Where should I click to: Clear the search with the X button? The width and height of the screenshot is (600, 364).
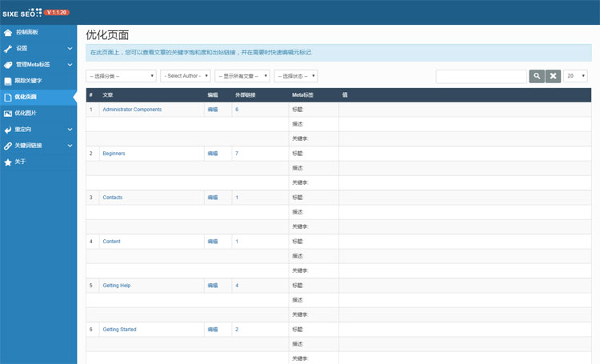pos(554,76)
